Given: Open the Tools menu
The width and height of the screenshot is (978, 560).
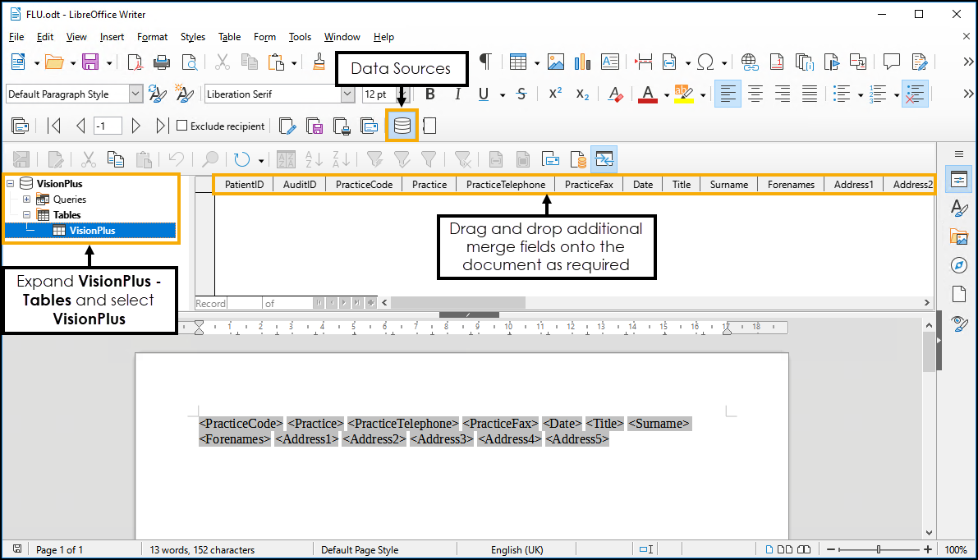Looking at the screenshot, I should tap(300, 37).
